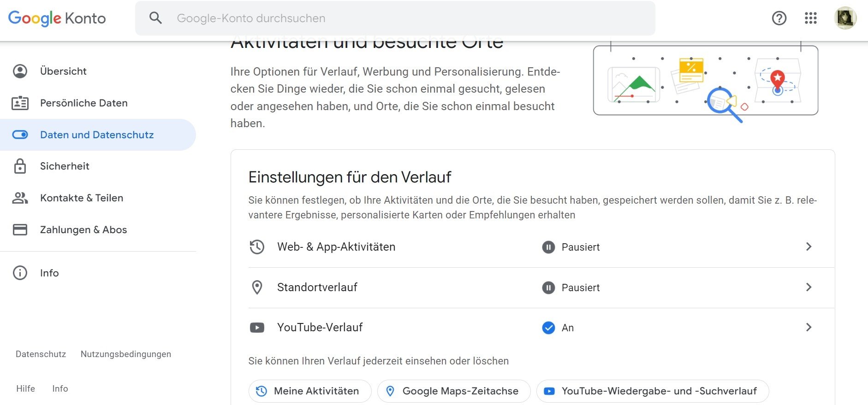
Task: Focus the Google-Konto durchsuchen search field
Action: (395, 18)
